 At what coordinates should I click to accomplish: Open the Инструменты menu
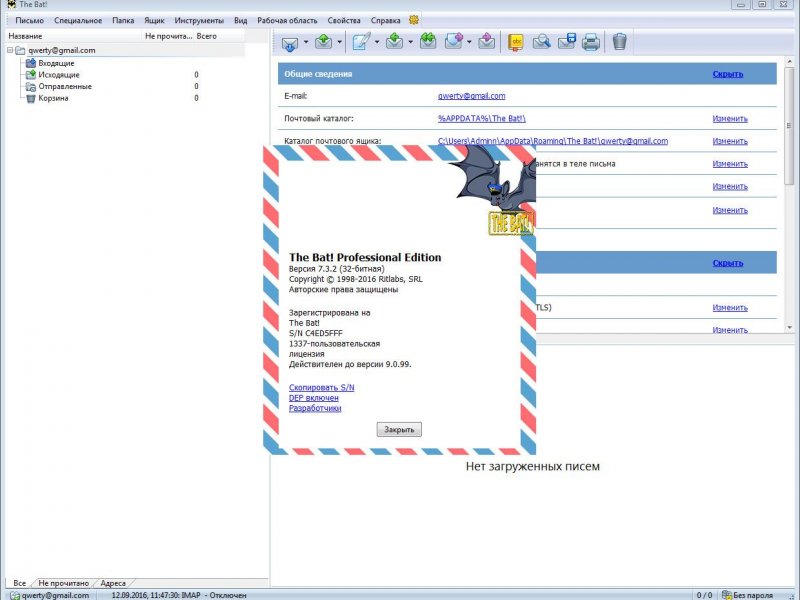coord(199,20)
